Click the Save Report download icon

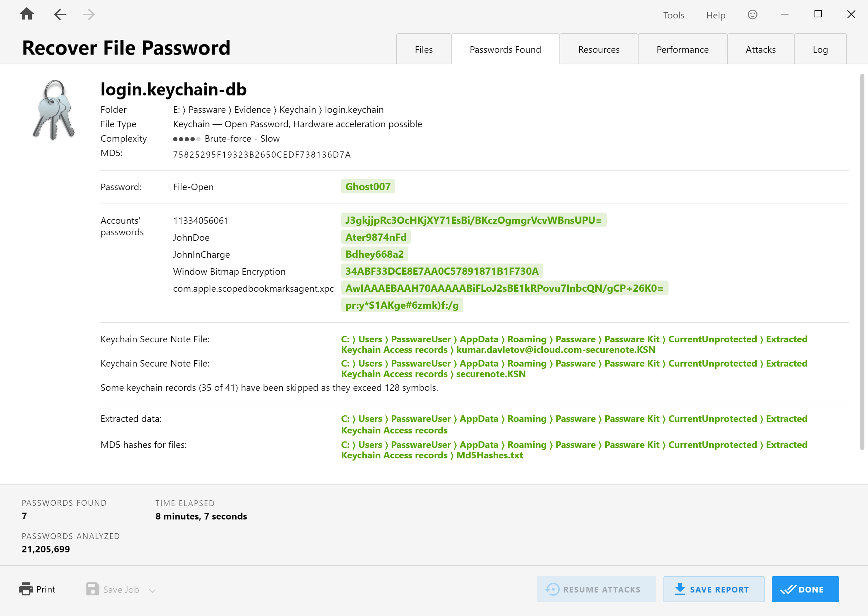(680, 589)
